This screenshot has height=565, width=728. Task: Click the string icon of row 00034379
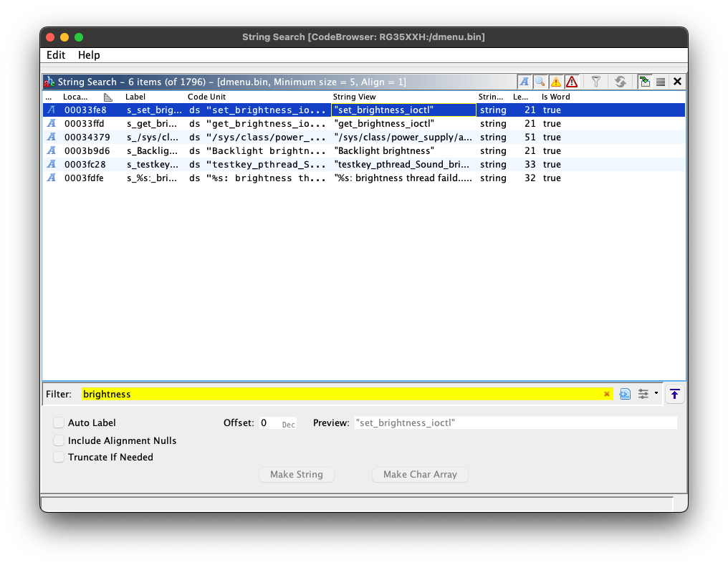(x=52, y=137)
